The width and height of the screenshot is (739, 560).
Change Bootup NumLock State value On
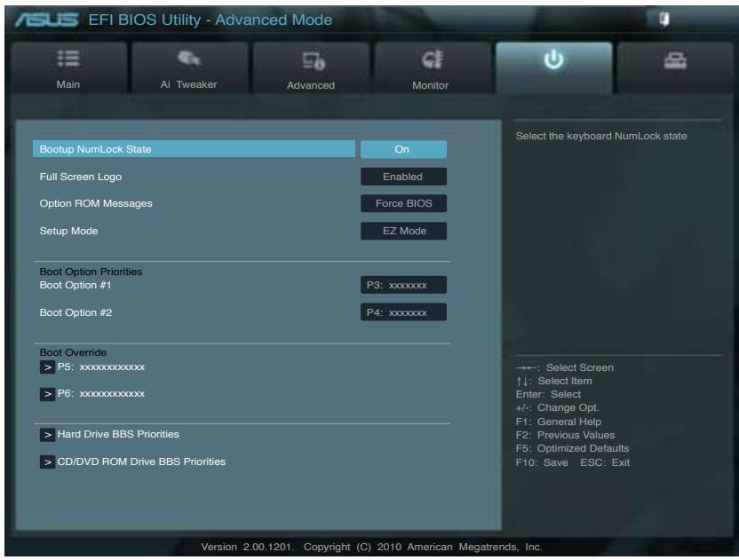click(403, 149)
